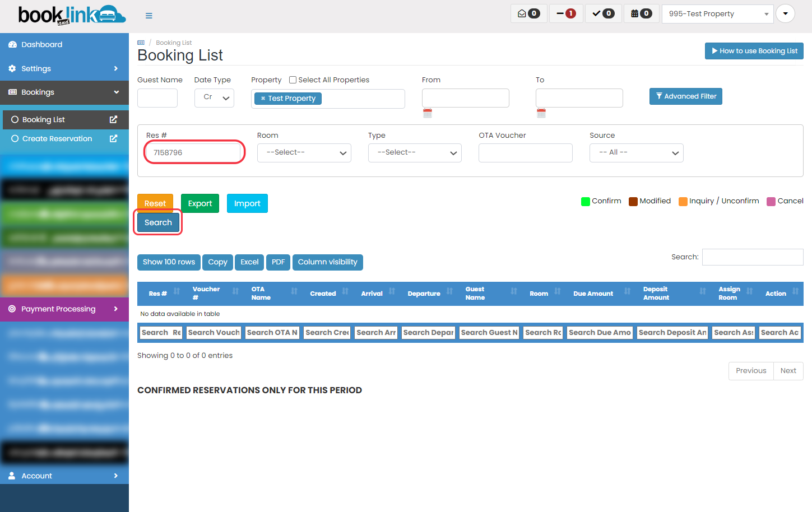Click the table Search box
Screen dimensions: 812x512
coord(753,257)
